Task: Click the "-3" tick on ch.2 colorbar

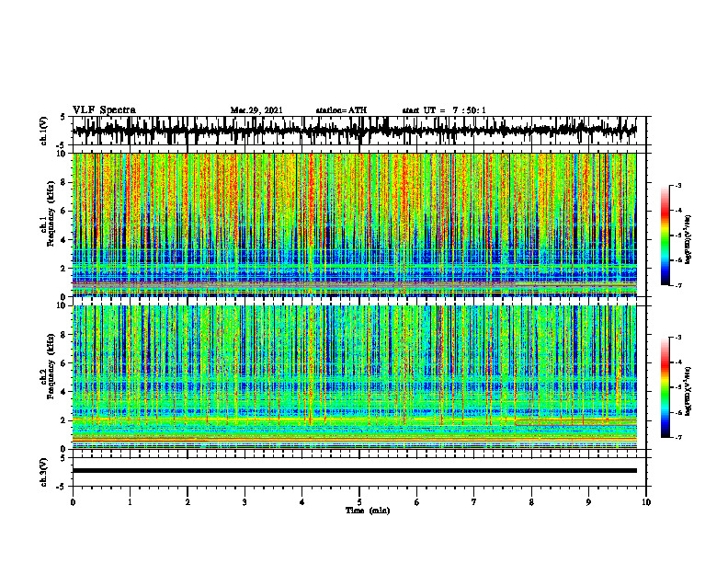Action: coord(678,338)
